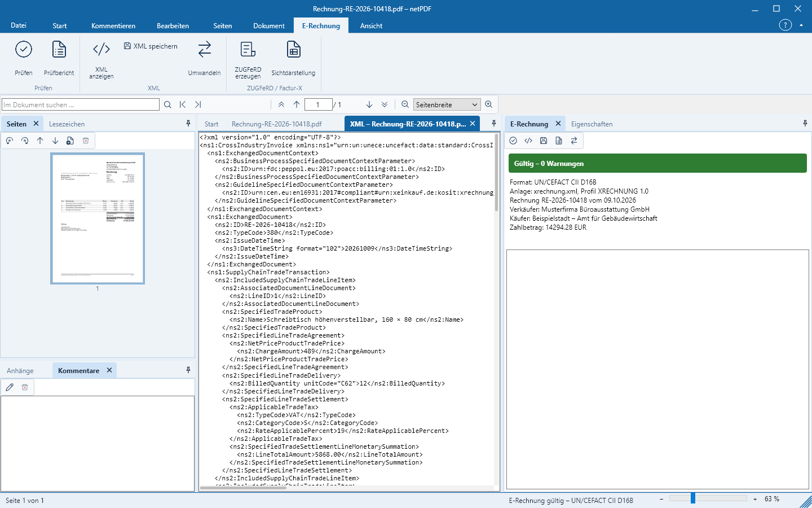
Task: Open the Seitenbreite zoom dropdown
Action: point(447,104)
